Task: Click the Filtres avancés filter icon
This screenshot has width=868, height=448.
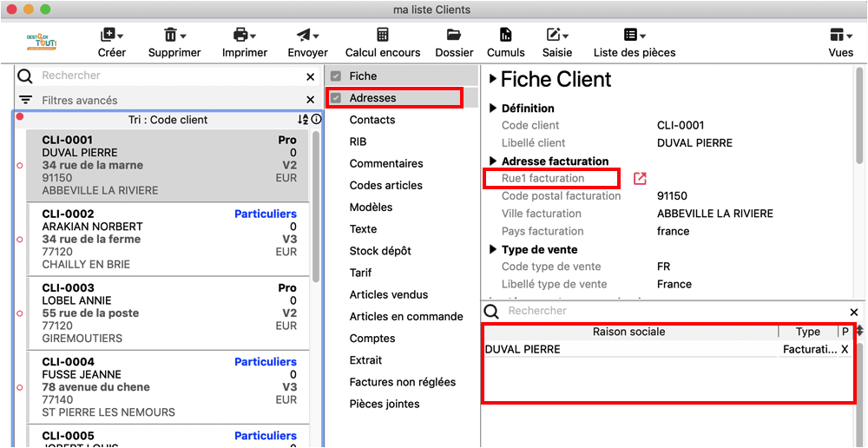Action: point(25,100)
